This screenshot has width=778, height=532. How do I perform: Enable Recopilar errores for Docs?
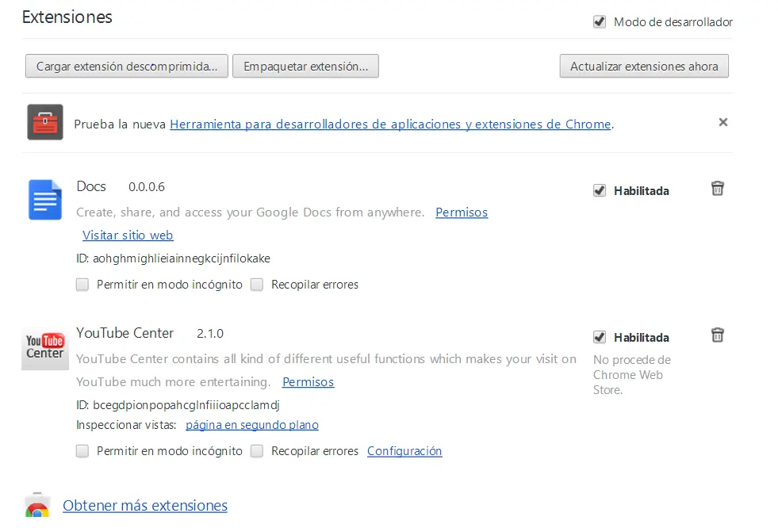(x=256, y=285)
